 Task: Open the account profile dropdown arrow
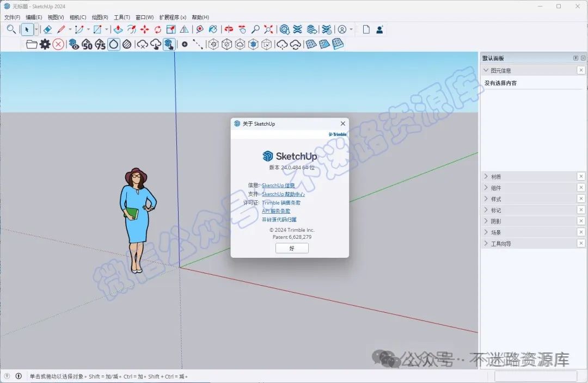[x=351, y=29]
